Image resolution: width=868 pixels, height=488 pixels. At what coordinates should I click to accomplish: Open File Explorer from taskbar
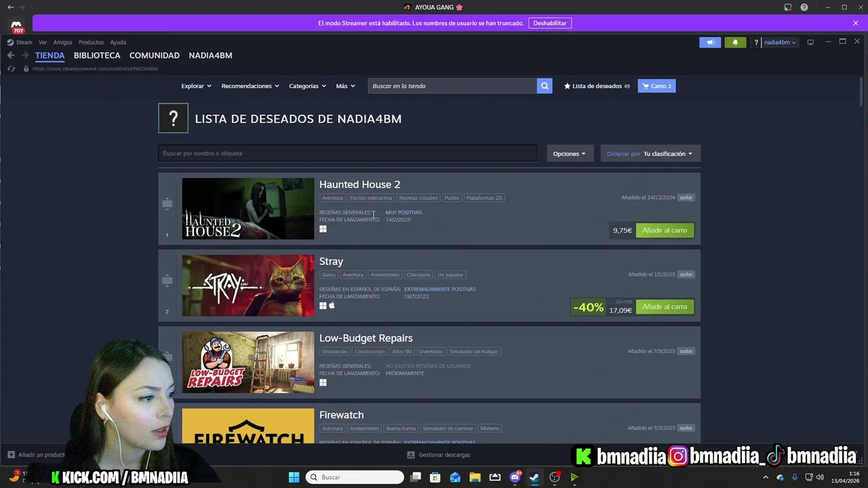coord(475,477)
